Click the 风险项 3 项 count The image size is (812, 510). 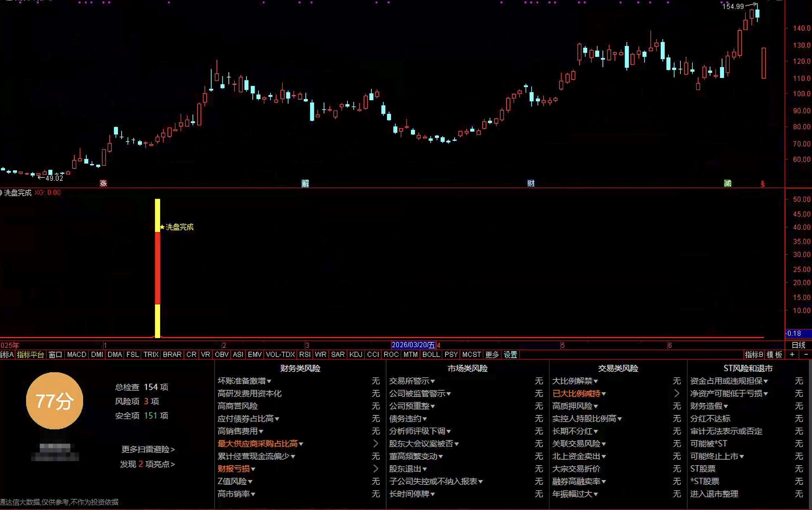(137, 401)
